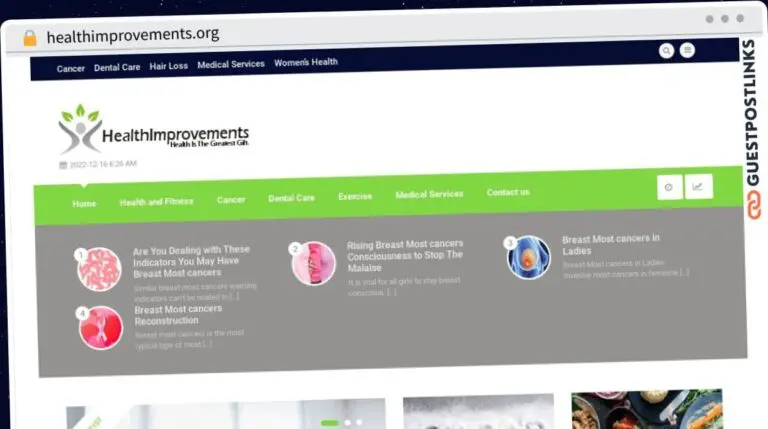Open Cancer in the top dark menu

(71, 69)
